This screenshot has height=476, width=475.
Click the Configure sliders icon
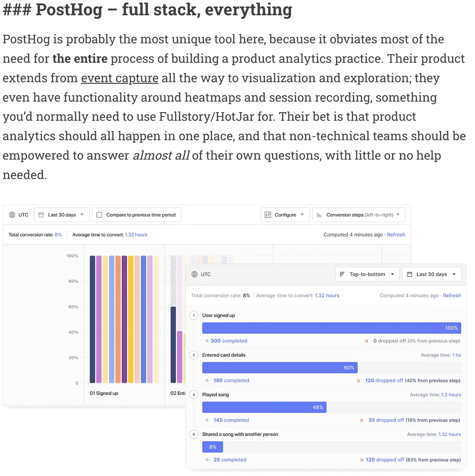click(268, 215)
